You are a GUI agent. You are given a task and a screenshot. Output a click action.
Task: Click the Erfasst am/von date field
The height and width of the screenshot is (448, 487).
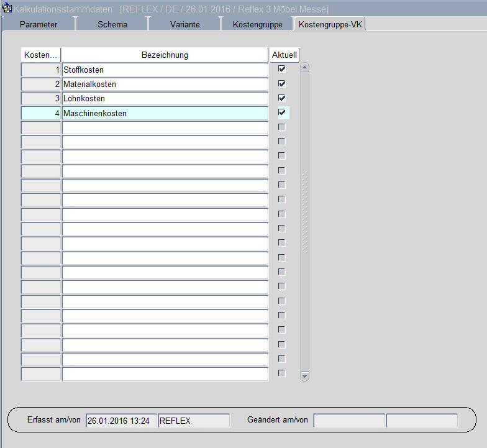coord(121,421)
